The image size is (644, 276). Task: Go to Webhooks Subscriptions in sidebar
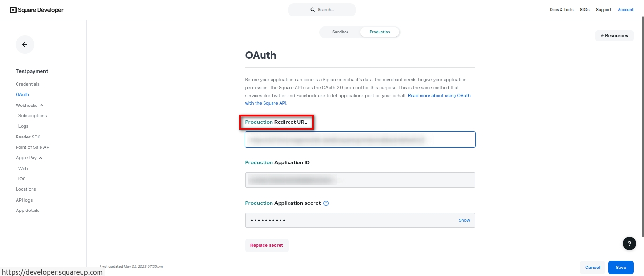[x=33, y=116]
